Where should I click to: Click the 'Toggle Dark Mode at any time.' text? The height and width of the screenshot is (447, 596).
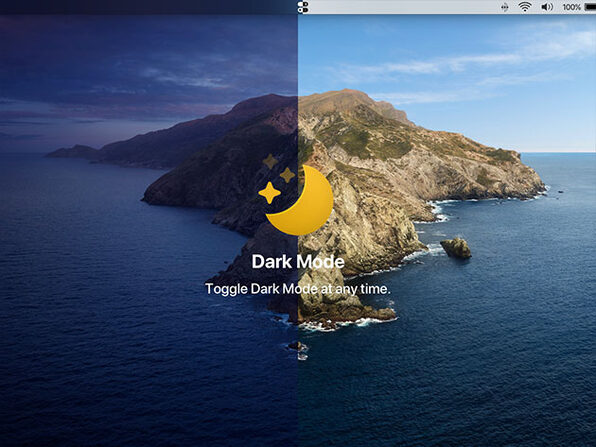coord(298,289)
